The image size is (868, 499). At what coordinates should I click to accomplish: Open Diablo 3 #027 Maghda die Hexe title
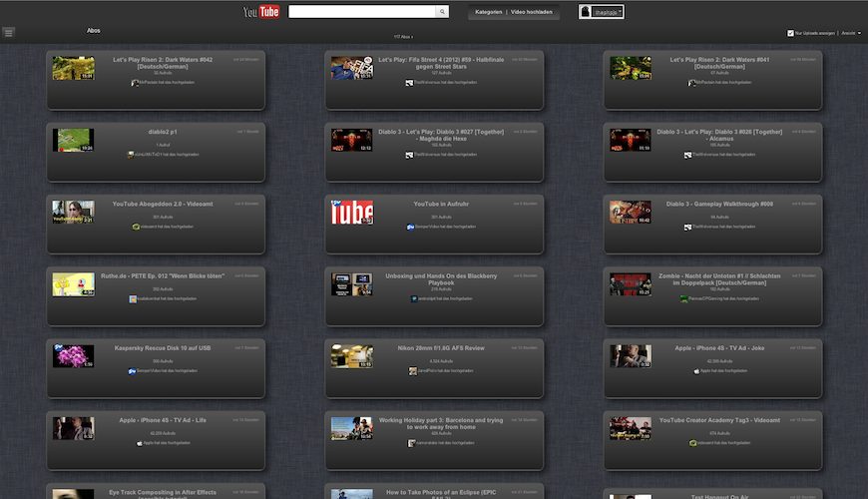(x=441, y=135)
